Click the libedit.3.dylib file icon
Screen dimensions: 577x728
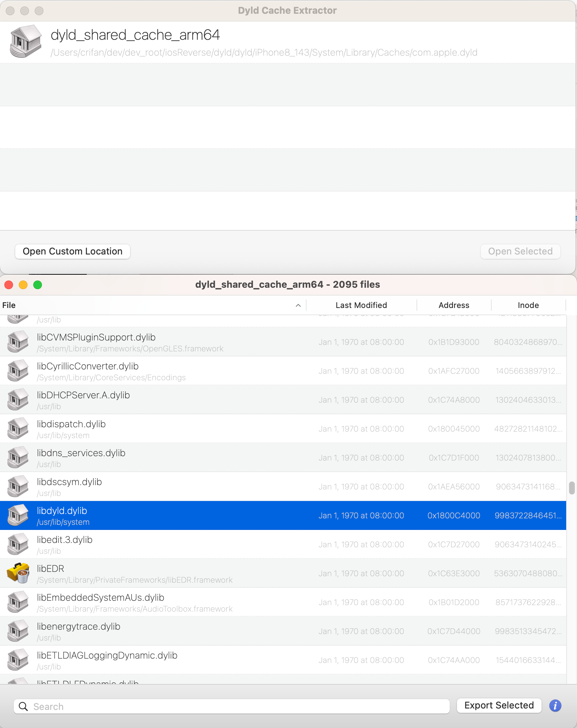click(18, 544)
